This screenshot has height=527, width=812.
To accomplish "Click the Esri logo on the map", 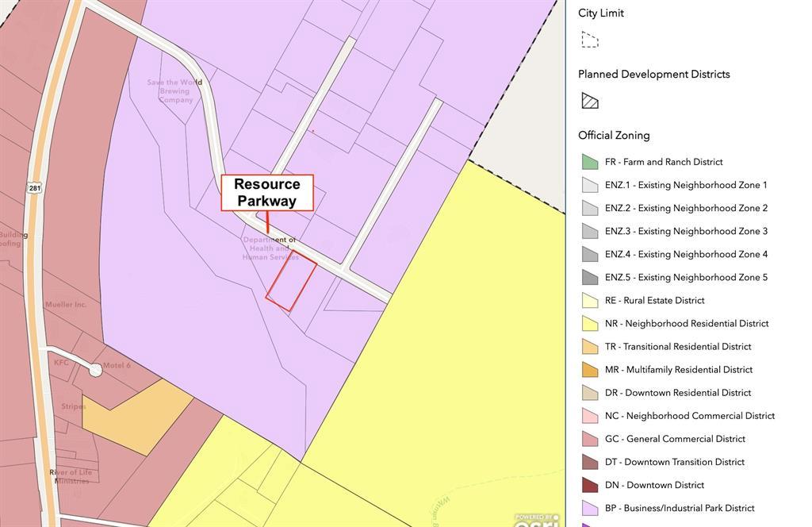I will point(536,520).
